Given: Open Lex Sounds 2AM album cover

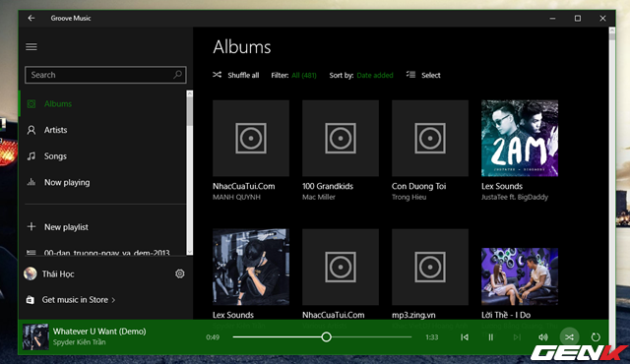Looking at the screenshot, I should [520, 138].
